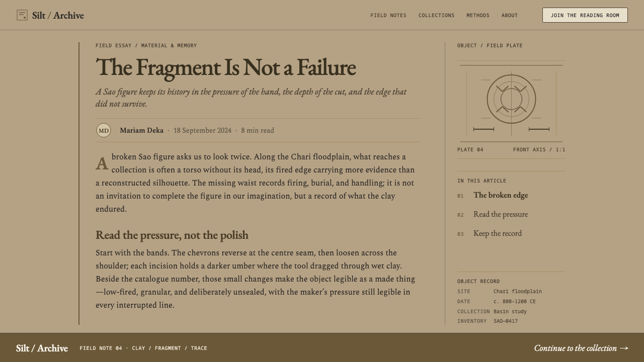Click the 8 min read label
The image size is (644, 362).
click(x=258, y=130)
